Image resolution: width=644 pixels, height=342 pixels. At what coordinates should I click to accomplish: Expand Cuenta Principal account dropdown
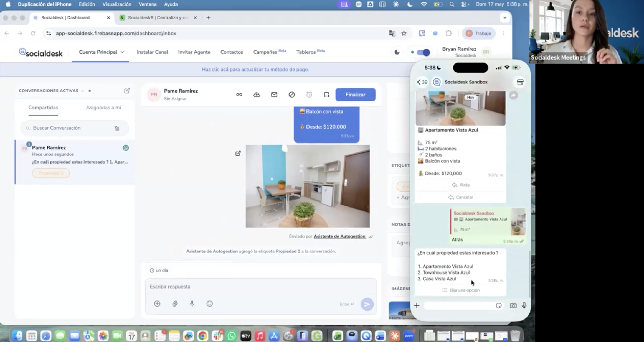[102, 52]
